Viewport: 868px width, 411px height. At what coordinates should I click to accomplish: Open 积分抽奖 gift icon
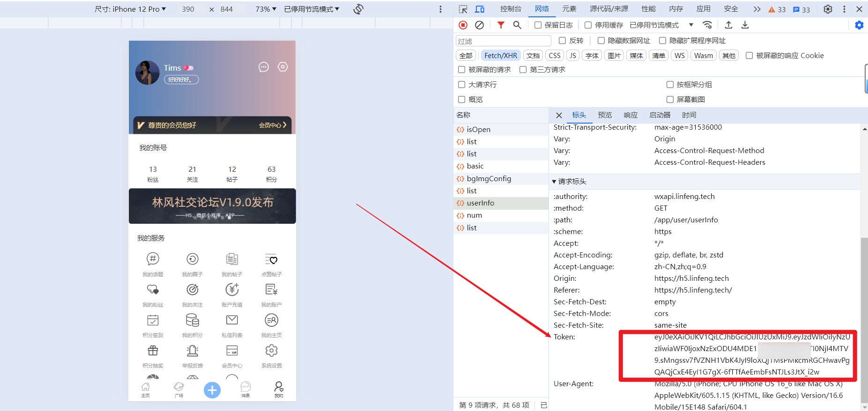click(153, 350)
